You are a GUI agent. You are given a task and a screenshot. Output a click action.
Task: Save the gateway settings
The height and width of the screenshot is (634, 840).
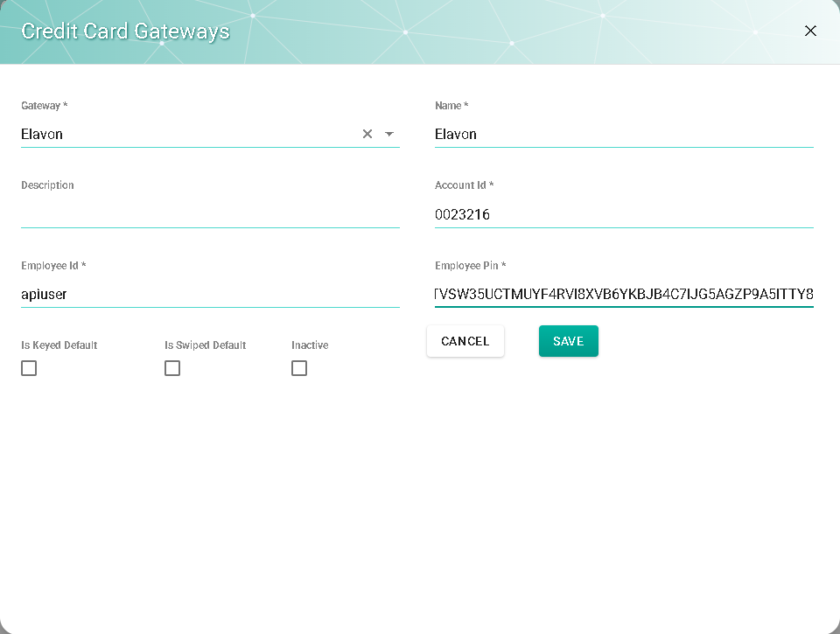[x=568, y=341]
